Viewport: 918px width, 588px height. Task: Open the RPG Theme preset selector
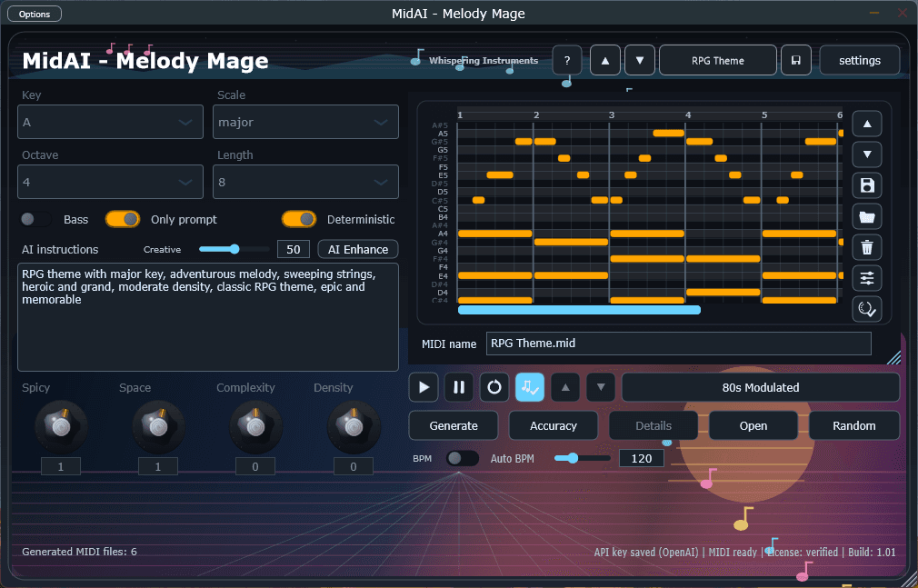point(718,60)
